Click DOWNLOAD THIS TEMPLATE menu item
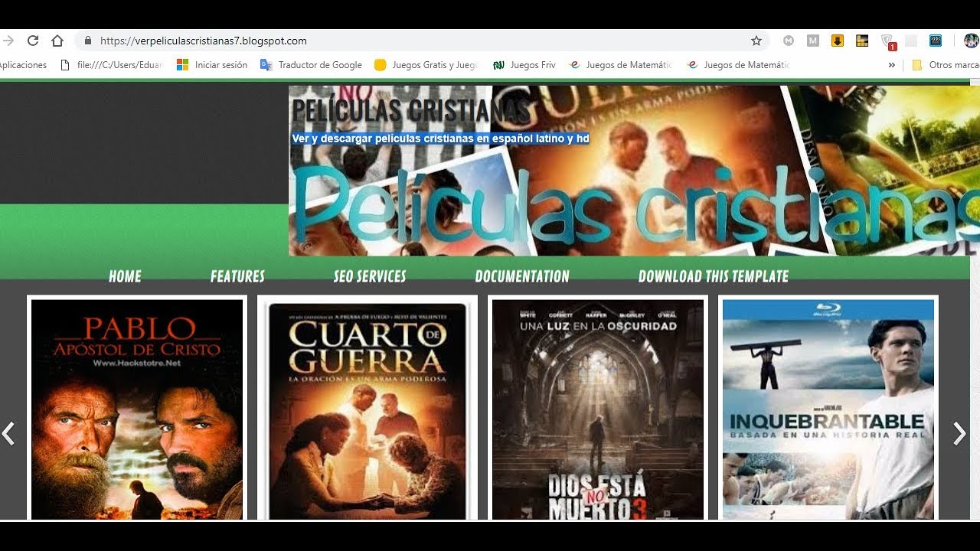This screenshot has height=551, width=980. pos(714,276)
